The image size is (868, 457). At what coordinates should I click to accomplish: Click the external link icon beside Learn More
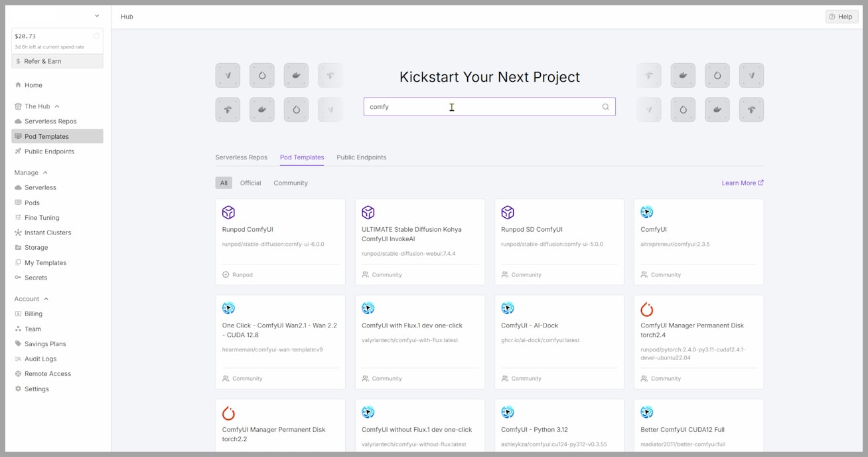click(761, 183)
